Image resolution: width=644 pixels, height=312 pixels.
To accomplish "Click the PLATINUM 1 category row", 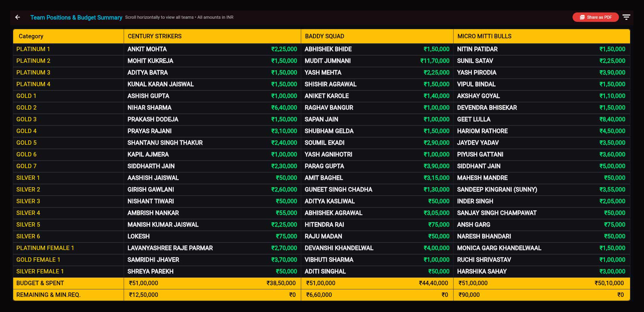I will pos(33,49).
